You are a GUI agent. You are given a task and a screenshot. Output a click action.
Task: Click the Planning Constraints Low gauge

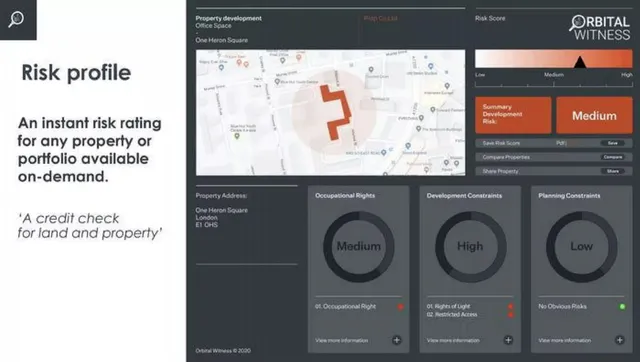click(x=582, y=247)
